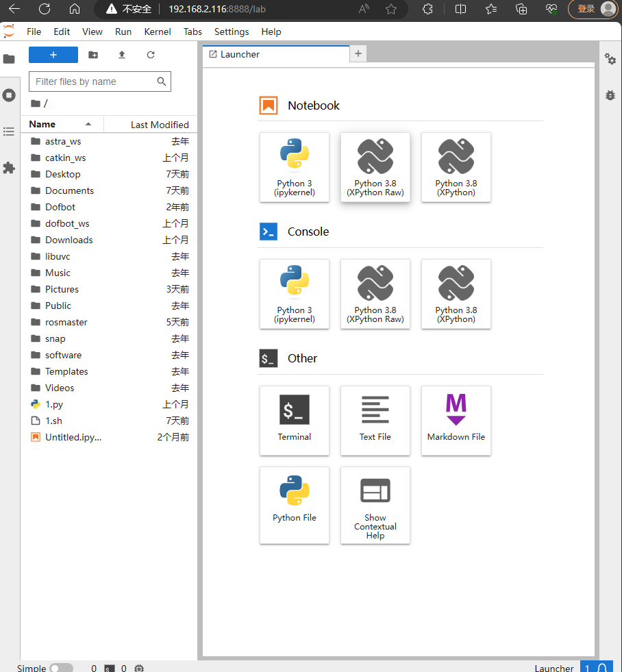The width and height of the screenshot is (622, 672).
Task: Select the rosmaster folder
Action: [x=110, y=322]
